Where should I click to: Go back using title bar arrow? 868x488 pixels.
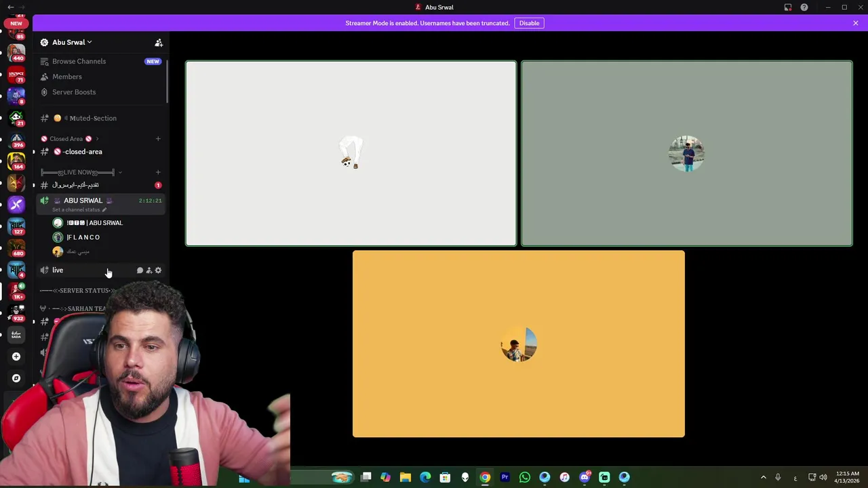click(10, 7)
